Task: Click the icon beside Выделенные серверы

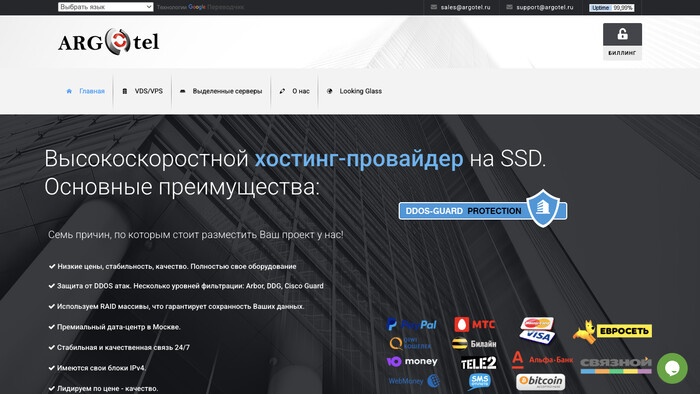Action: click(183, 91)
